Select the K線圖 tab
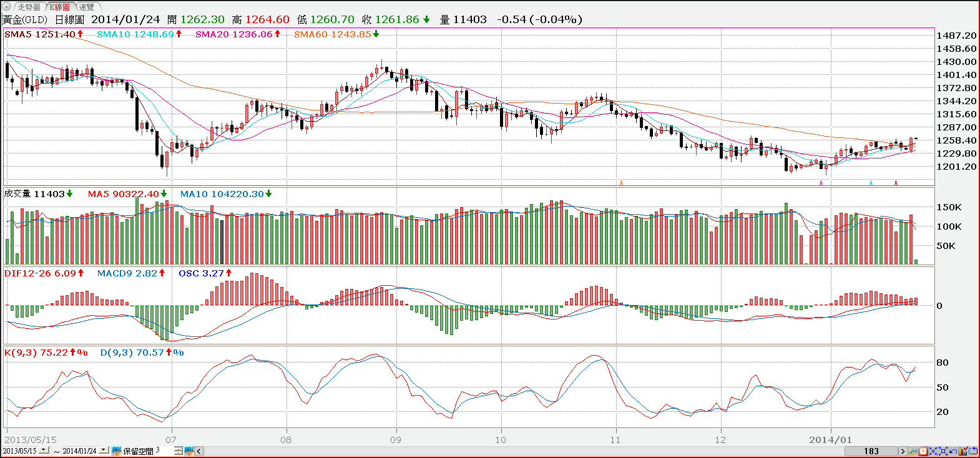 click(59, 7)
